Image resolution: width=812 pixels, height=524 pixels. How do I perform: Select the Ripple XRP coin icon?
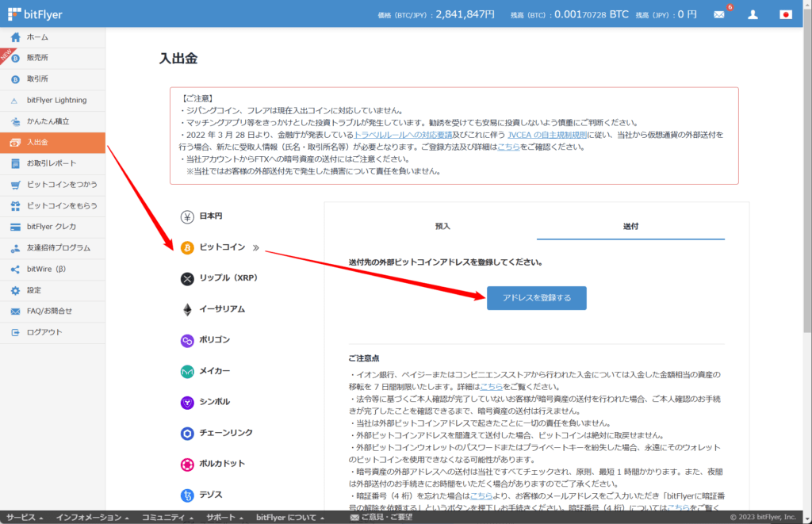[x=187, y=278]
